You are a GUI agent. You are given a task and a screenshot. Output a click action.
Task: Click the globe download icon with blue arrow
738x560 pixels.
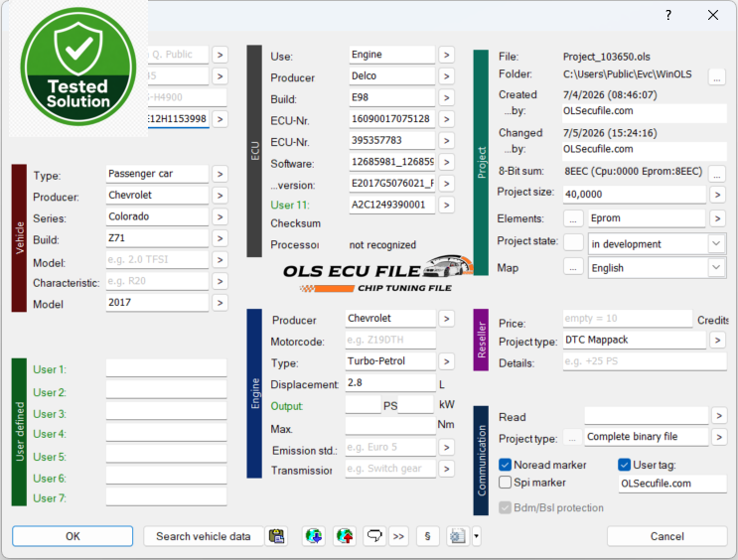314,536
